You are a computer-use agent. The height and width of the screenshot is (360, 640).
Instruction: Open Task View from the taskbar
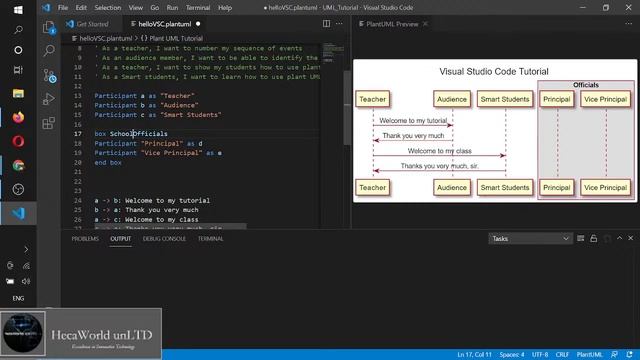click(18, 70)
